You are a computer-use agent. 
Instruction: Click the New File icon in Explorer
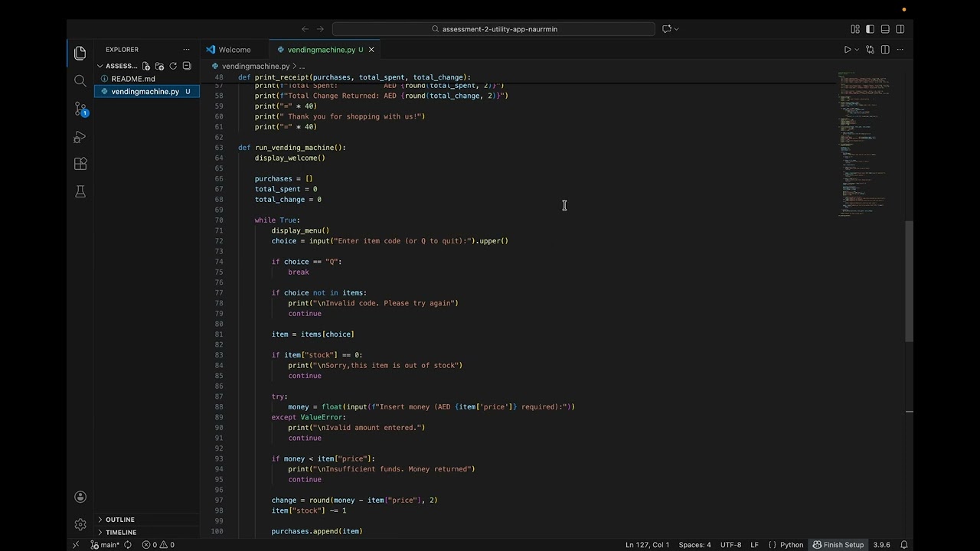click(145, 66)
